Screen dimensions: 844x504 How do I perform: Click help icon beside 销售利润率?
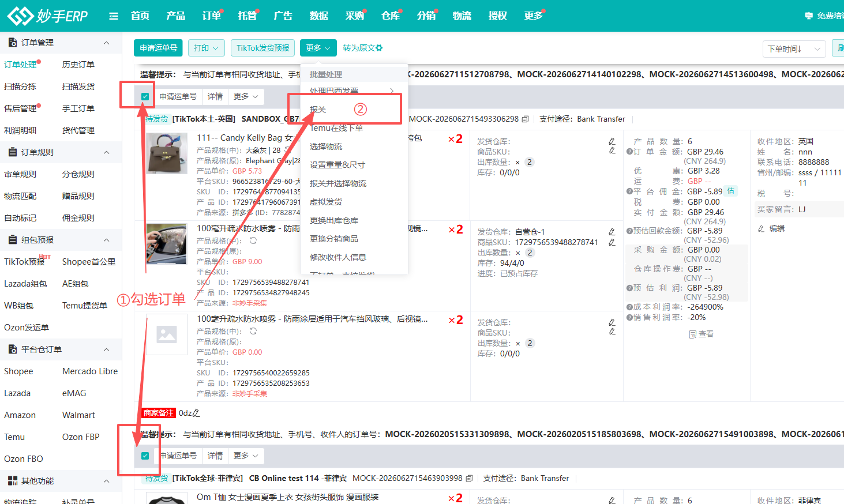point(629,318)
